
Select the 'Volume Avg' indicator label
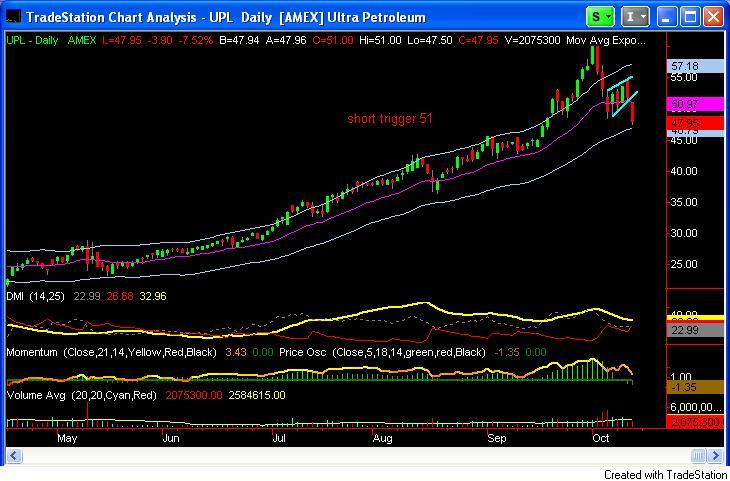coord(36,395)
